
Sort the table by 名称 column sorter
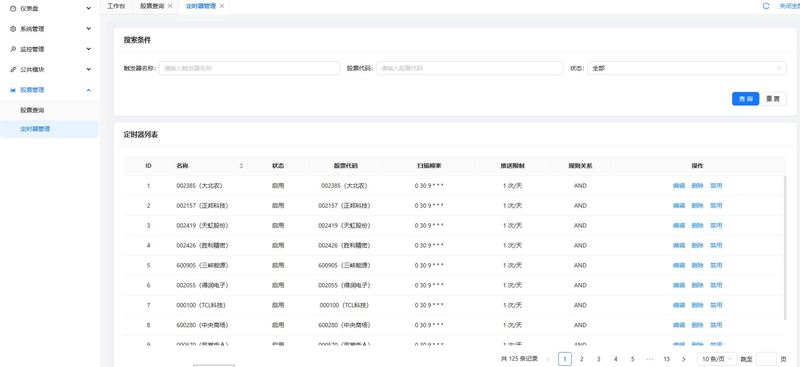(x=241, y=166)
